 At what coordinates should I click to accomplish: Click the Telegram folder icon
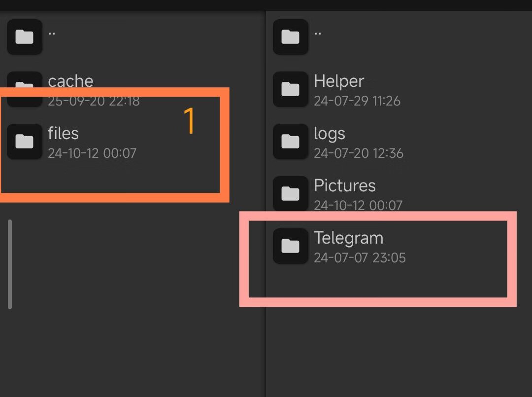coord(291,246)
